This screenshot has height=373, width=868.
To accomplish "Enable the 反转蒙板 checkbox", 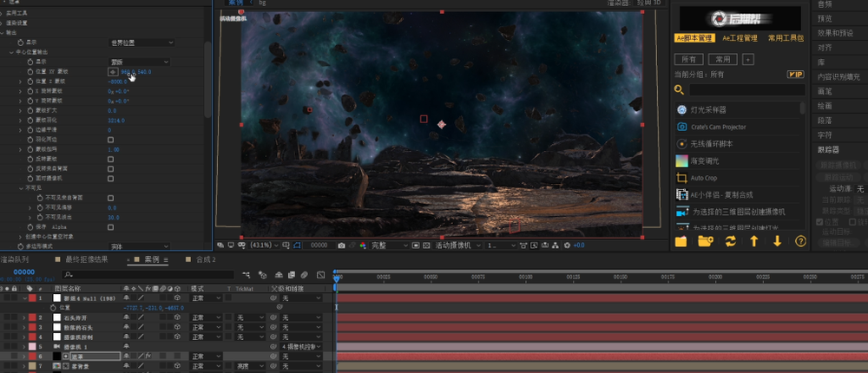I will (x=110, y=159).
